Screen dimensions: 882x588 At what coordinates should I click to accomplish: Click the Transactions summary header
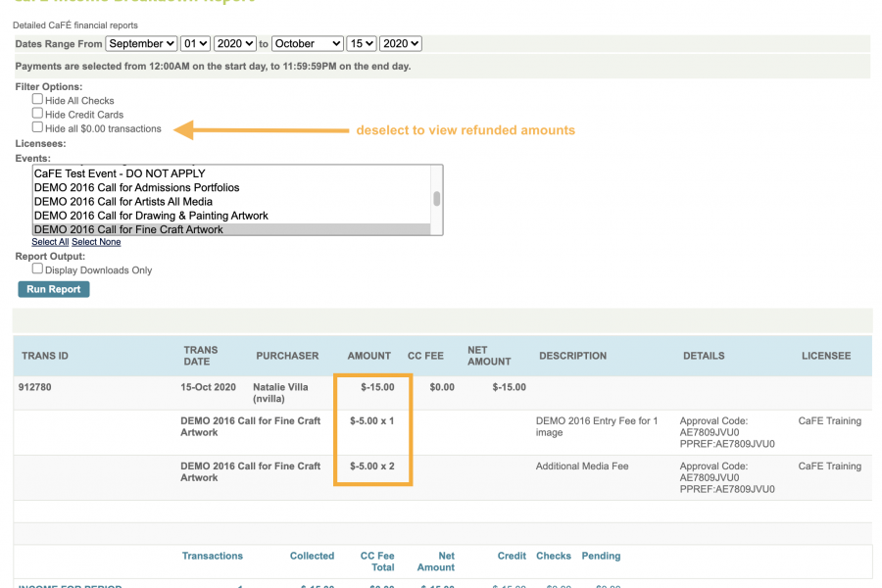click(212, 556)
